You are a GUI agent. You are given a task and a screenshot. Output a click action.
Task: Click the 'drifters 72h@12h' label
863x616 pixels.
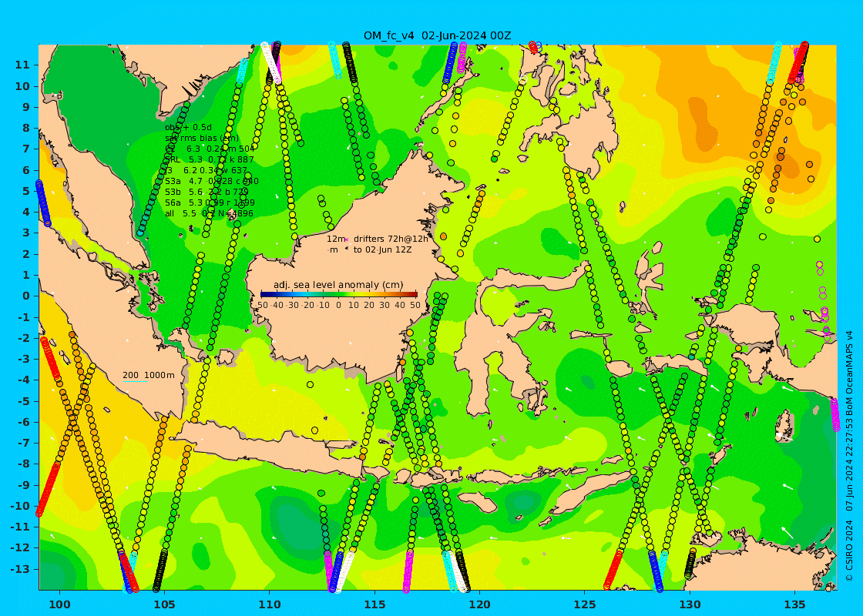pyautogui.click(x=391, y=239)
